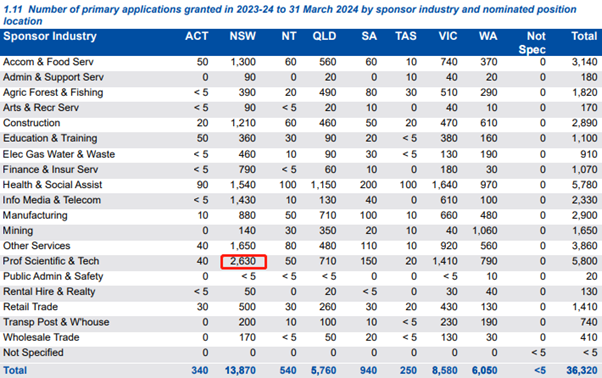Click the total 1,410 in Retail Trade row

pos(584,307)
